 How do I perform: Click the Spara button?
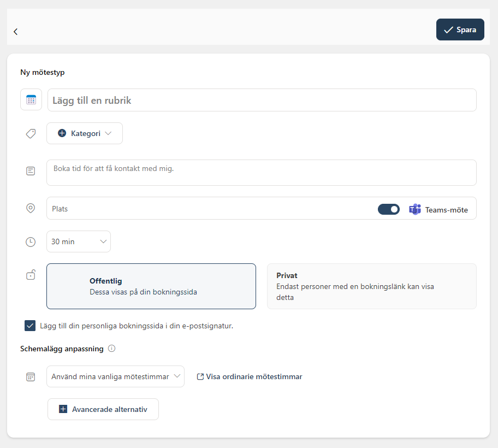(x=460, y=30)
